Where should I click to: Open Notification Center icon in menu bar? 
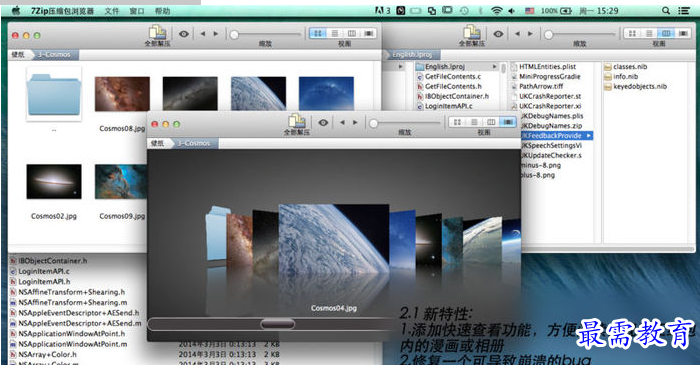[684, 11]
